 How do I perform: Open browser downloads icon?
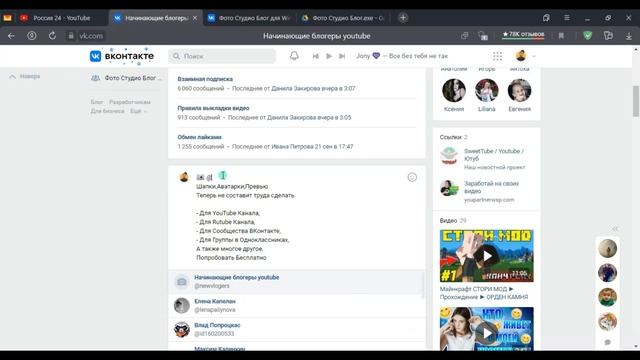(x=629, y=36)
